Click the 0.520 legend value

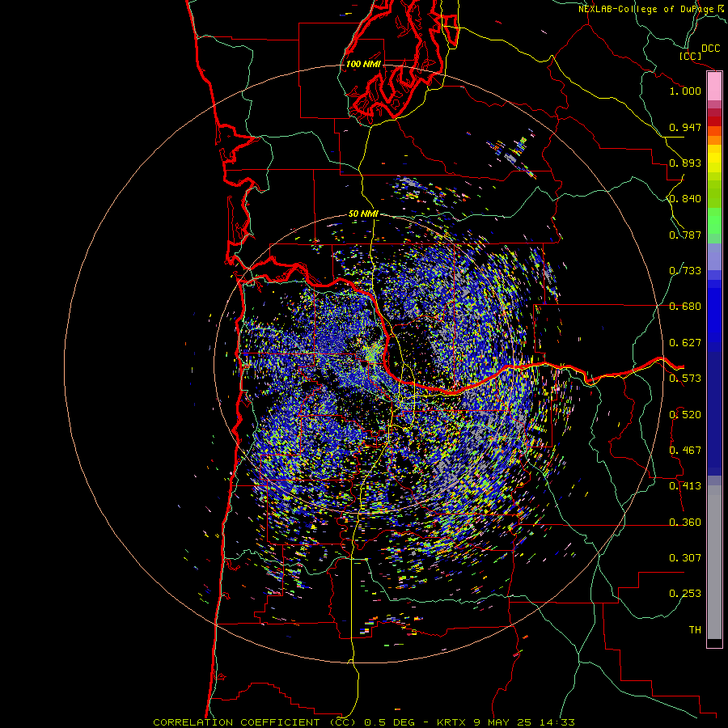685,415
